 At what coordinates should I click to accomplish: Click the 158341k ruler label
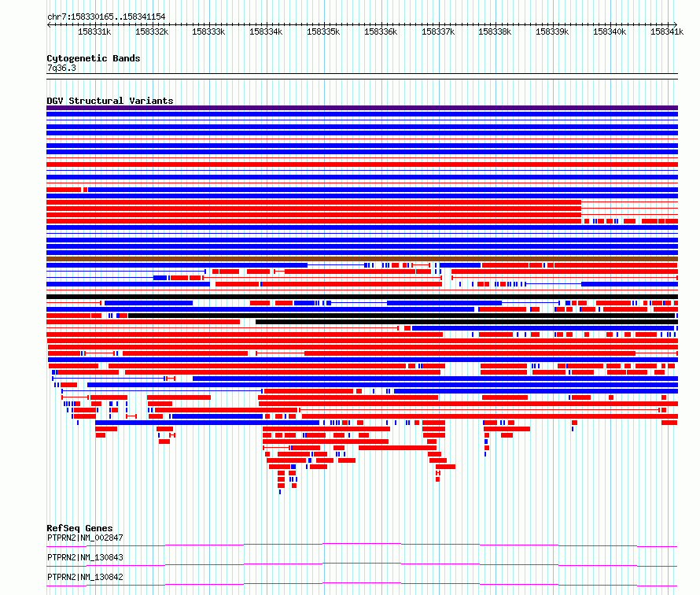[x=666, y=31]
